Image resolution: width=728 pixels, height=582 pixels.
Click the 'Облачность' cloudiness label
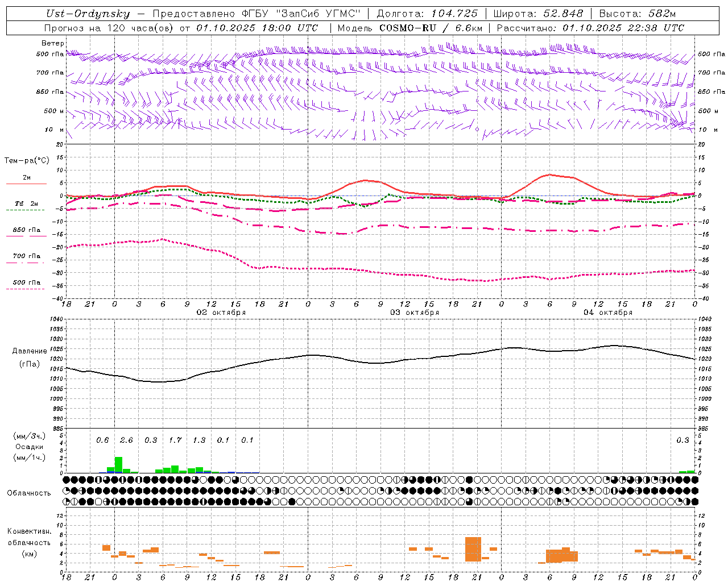pyautogui.click(x=29, y=493)
